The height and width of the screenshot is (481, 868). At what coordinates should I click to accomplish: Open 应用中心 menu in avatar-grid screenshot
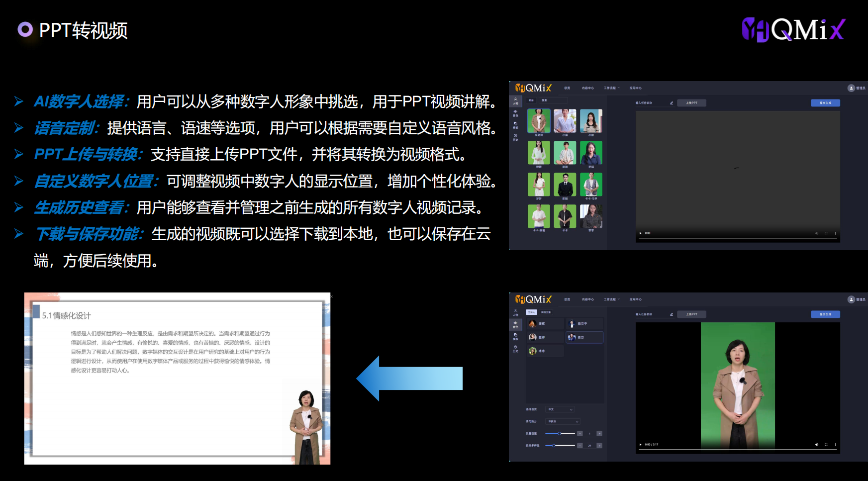tap(635, 88)
